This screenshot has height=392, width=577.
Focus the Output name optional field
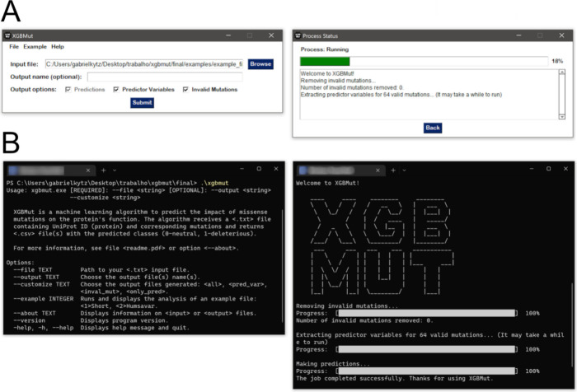coord(165,77)
